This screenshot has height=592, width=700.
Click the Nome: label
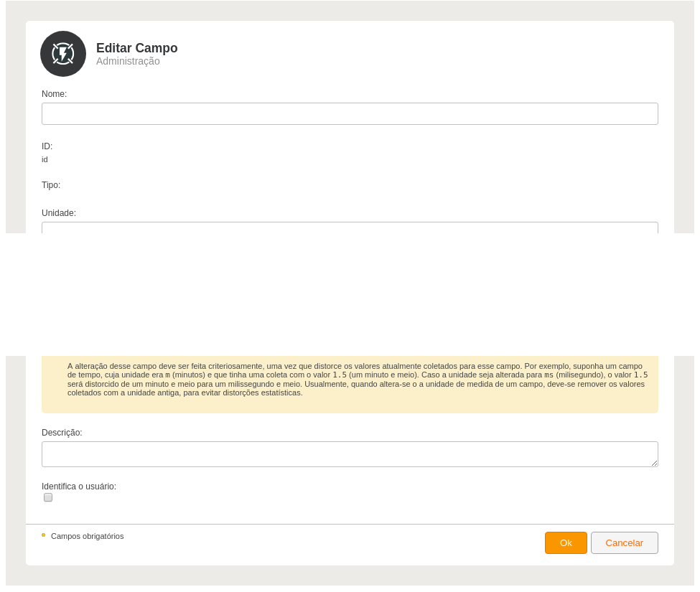(54, 94)
